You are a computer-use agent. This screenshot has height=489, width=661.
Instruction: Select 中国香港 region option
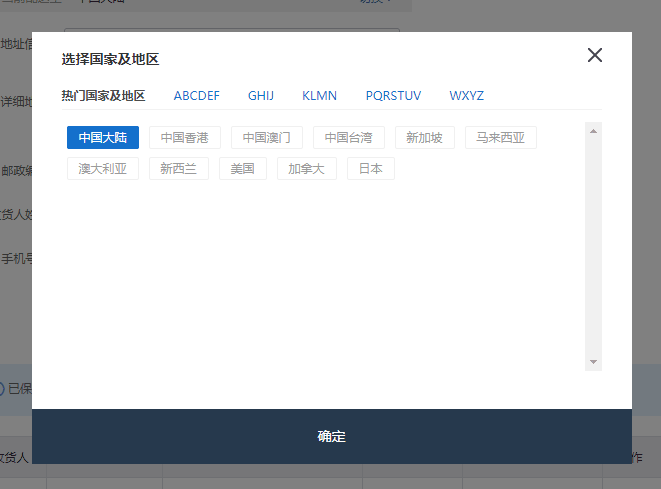[185, 137]
